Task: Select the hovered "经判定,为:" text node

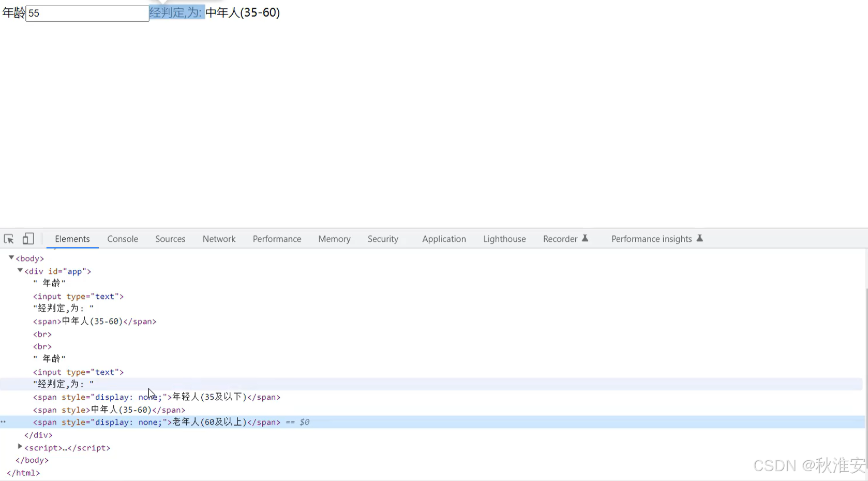Action: click(x=64, y=384)
